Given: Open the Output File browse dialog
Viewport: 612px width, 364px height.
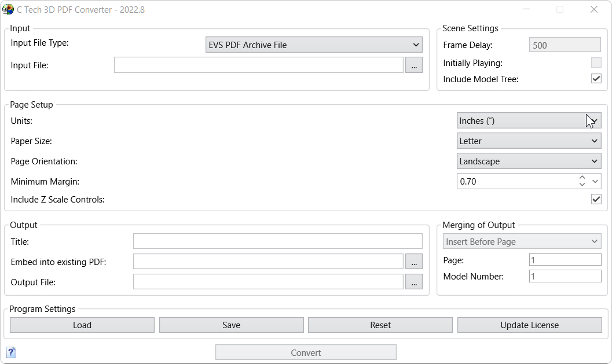Looking at the screenshot, I should point(414,281).
